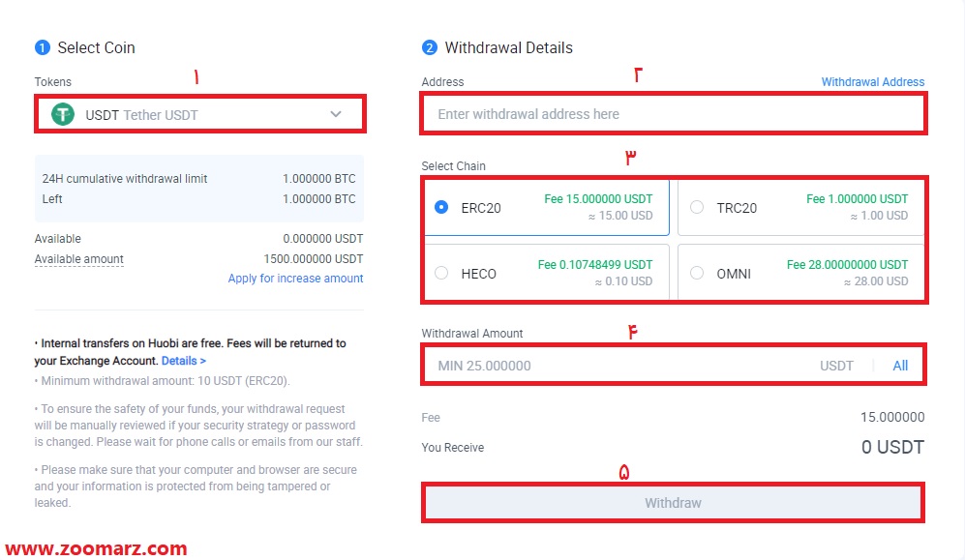This screenshot has width=965, height=560.
Task: Click the withdrawal address input field
Action: click(674, 114)
